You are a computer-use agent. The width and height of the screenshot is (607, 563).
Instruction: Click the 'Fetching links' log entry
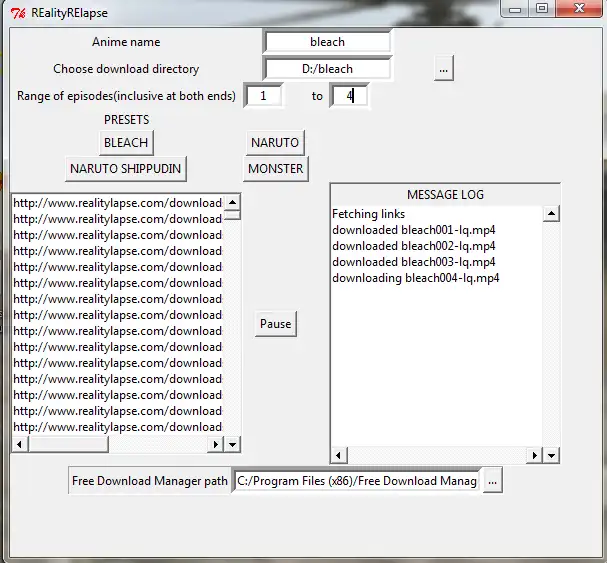pyautogui.click(x=369, y=214)
